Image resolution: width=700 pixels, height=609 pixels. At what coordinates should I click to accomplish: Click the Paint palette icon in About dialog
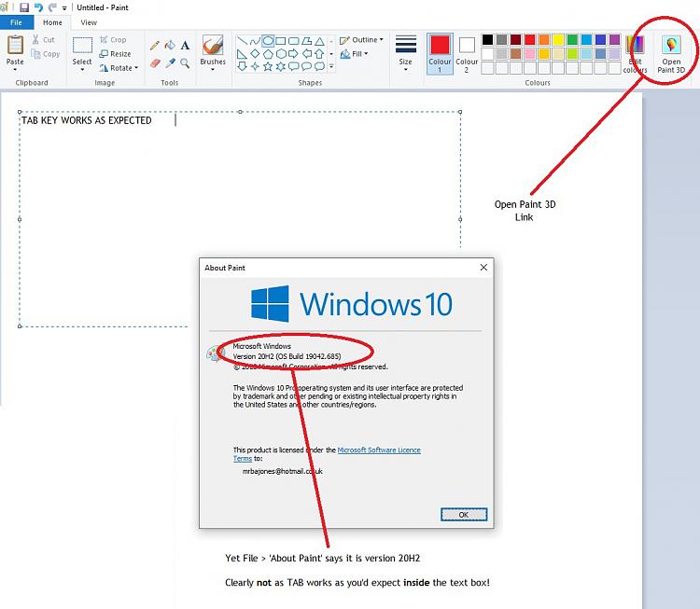click(x=215, y=353)
